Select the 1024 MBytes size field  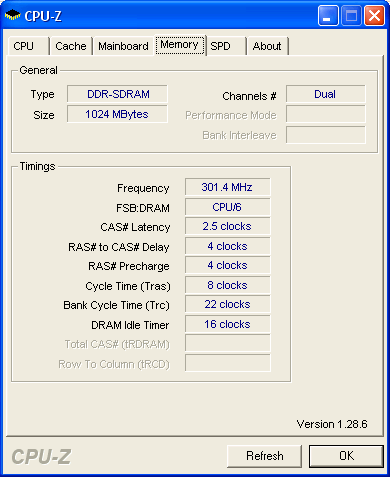pyautogui.click(x=117, y=114)
